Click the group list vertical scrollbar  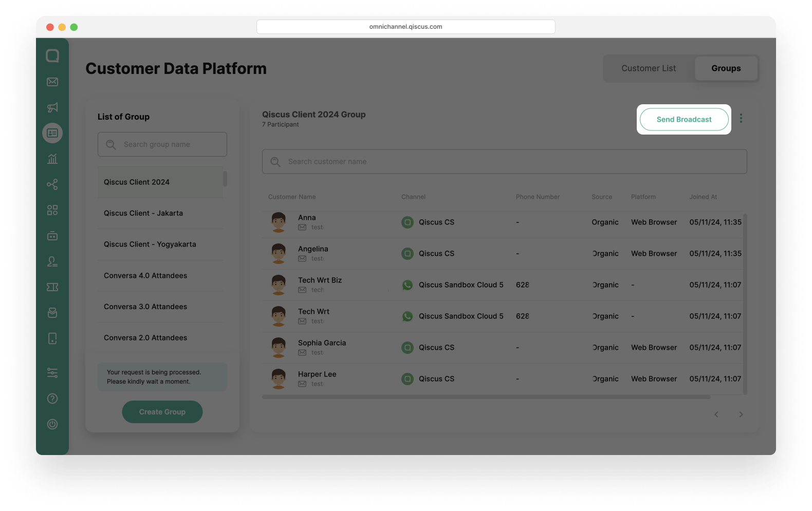pyautogui.click(x=225, y=179)
